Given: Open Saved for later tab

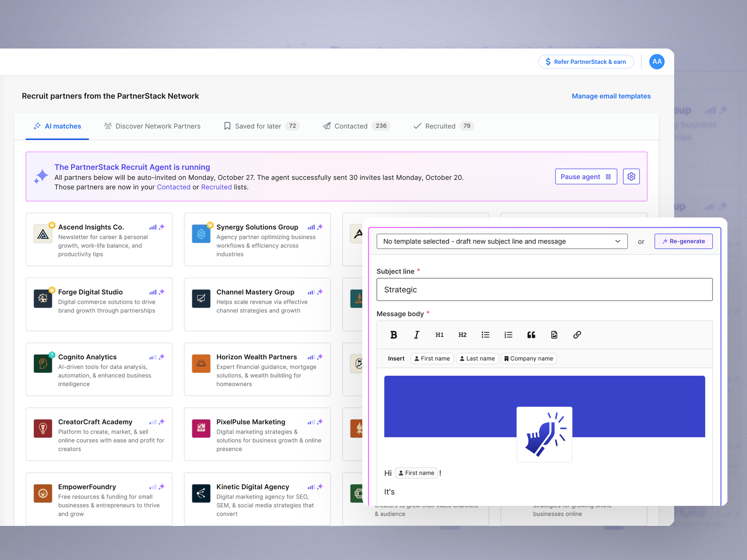Looking at the screenshot, I should click(261, 126).
